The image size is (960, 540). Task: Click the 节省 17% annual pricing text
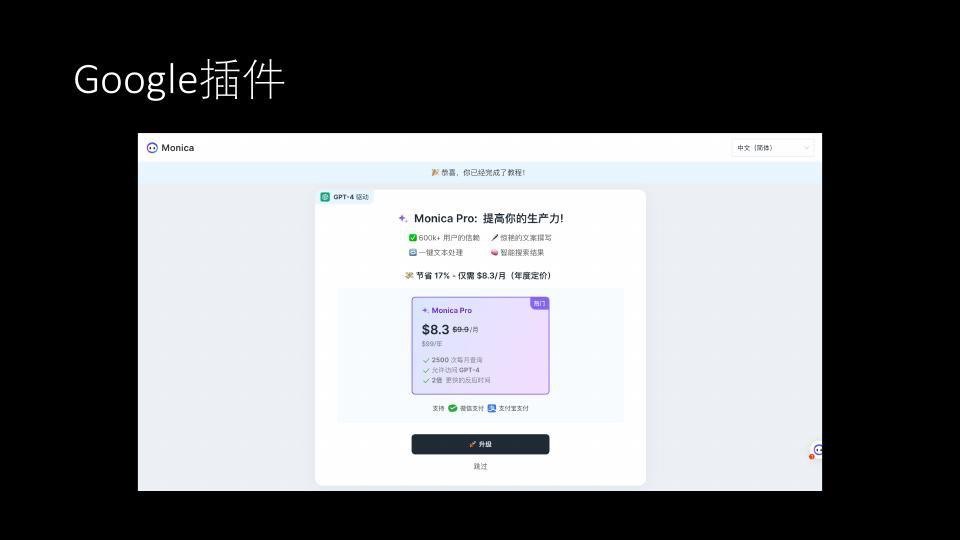pos(480,275)
